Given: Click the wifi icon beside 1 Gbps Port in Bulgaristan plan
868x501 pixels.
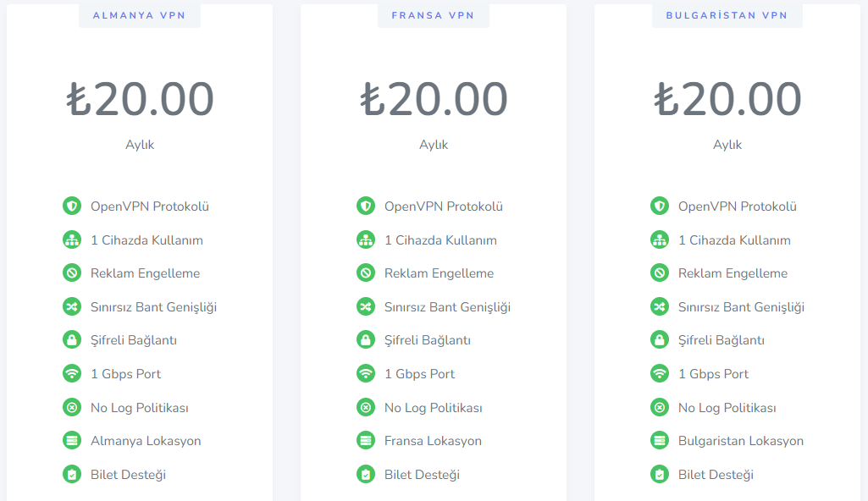Looking at the screenshot, I should (x=660, y=374).
